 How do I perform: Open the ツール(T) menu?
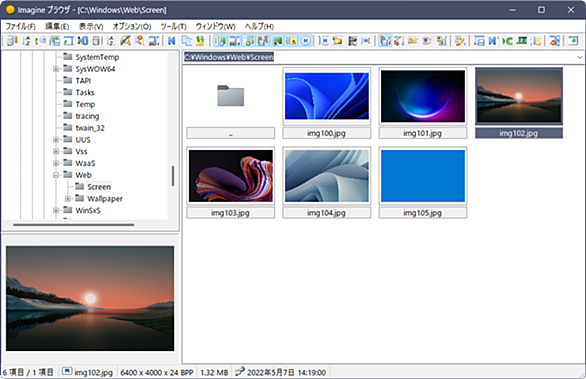click(173, 27)
